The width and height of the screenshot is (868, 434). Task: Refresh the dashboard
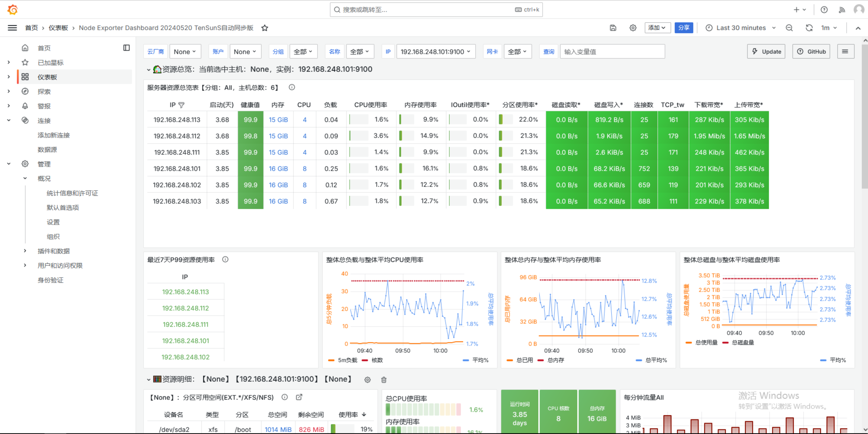(809, 28)
